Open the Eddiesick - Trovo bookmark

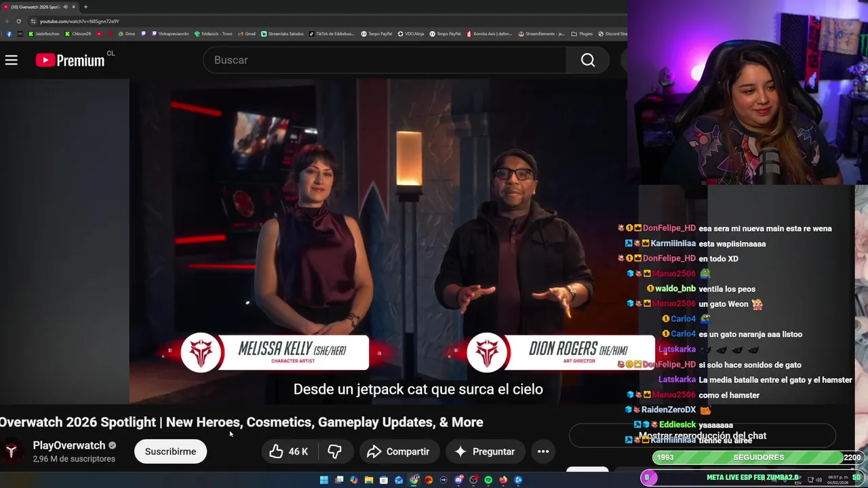[213, 34]
